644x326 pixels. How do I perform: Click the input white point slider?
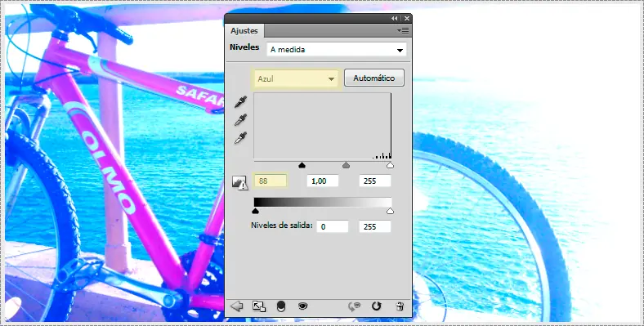(390, 165)
